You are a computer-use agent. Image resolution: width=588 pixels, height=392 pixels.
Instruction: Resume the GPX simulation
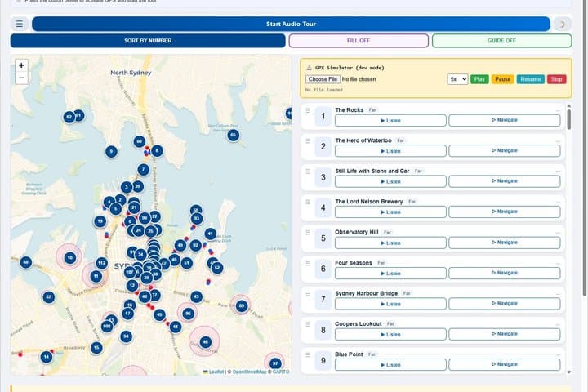pos(530,79)
